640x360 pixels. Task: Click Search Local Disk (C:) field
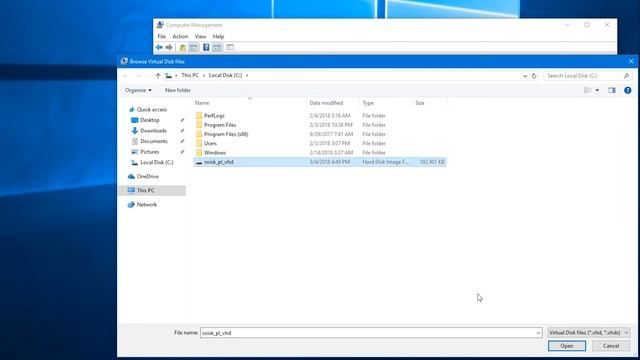(x=587, y=76)
